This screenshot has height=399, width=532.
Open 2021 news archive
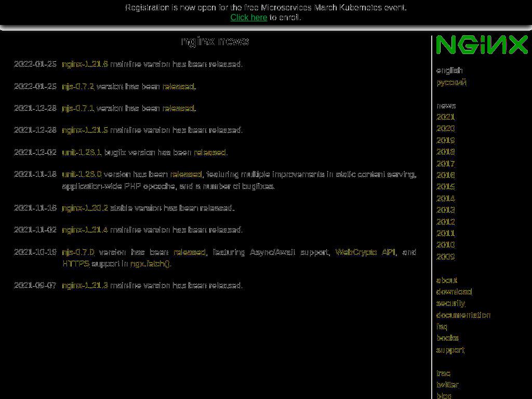(445, 117)
